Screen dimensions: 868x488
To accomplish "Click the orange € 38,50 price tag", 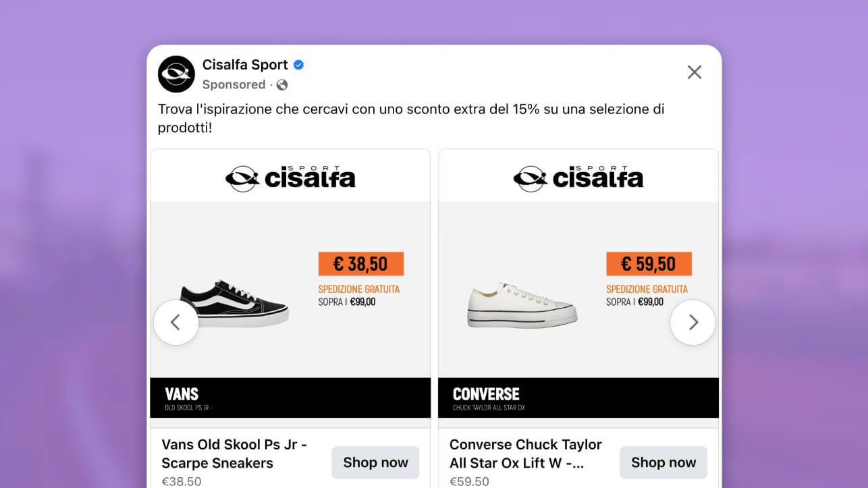I will [x=360, y=264].
